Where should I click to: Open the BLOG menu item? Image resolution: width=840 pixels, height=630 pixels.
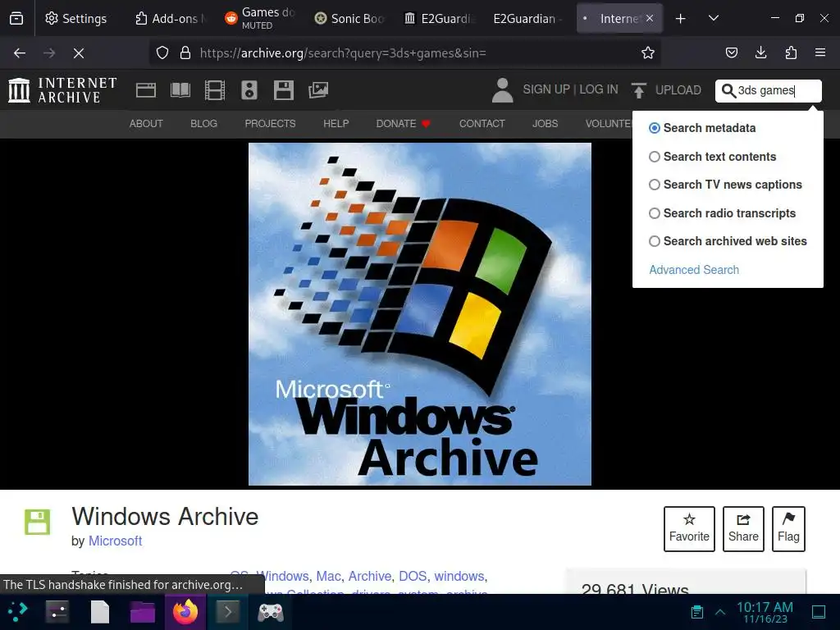(x=203, y=124)
